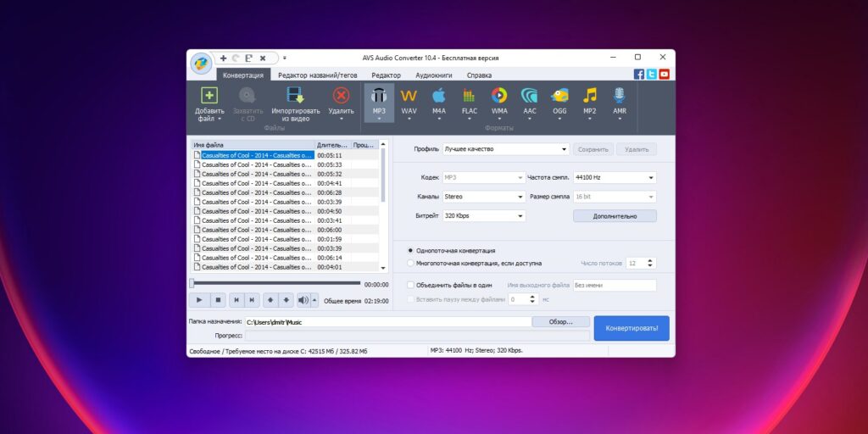Select the AMR microphone format icon
Image resolution: width=868 pixels, height=434 pixels.
click(620, 95)
